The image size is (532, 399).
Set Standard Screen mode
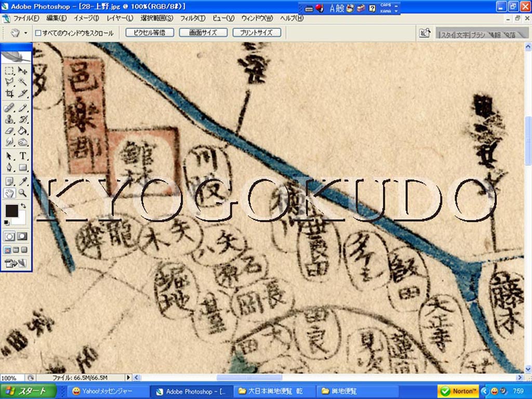(x=7, y=250)
